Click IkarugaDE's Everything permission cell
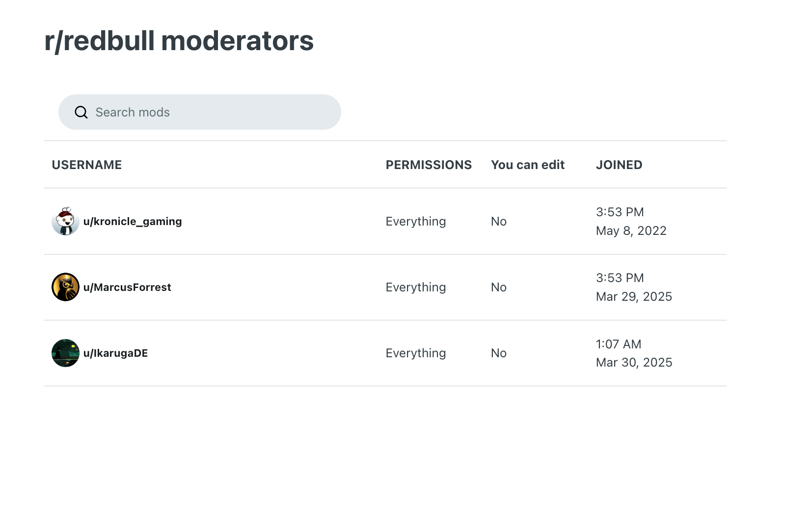 click(416, 353)
